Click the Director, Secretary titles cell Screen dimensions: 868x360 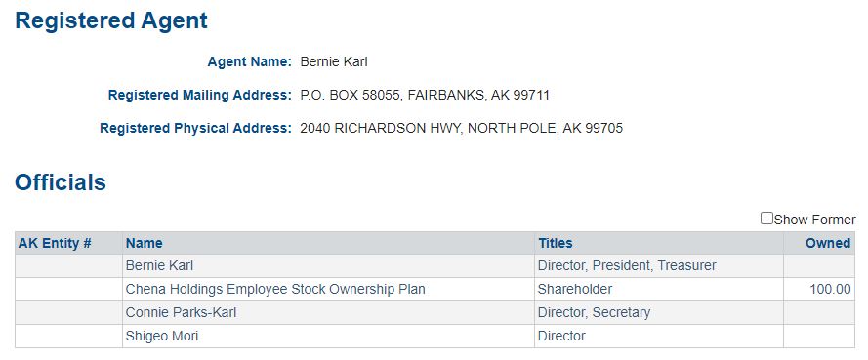point(659,312)
